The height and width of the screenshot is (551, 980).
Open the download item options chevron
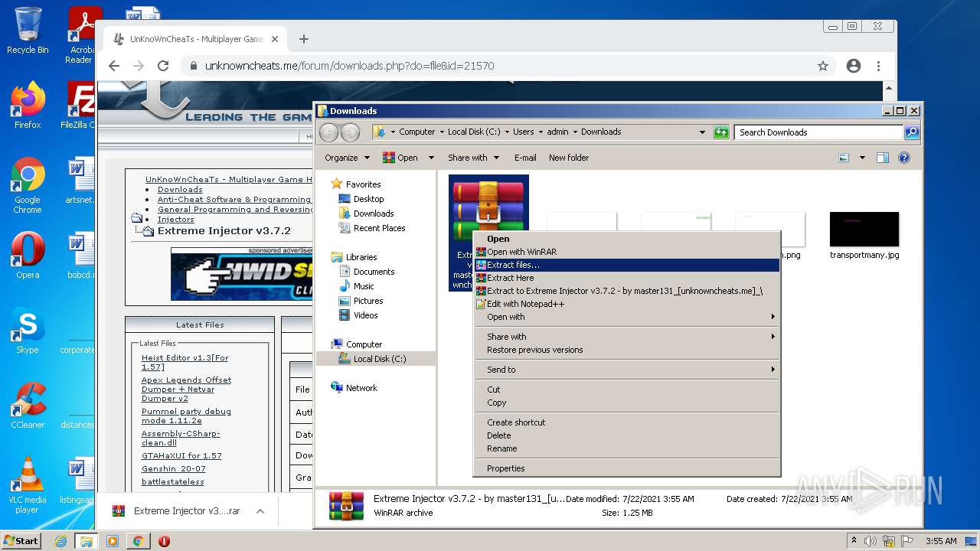(260, 511)
